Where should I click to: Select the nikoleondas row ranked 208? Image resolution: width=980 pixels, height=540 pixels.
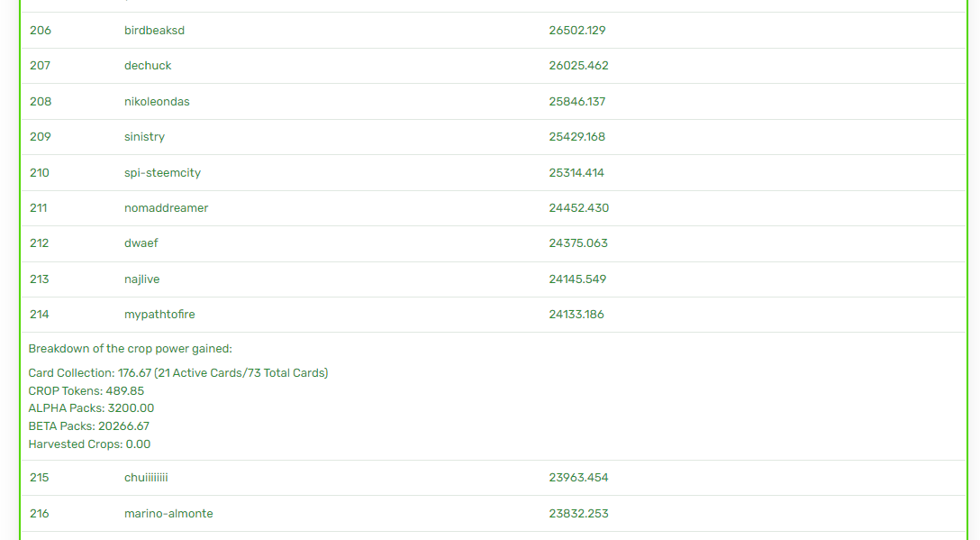point(494,101)
